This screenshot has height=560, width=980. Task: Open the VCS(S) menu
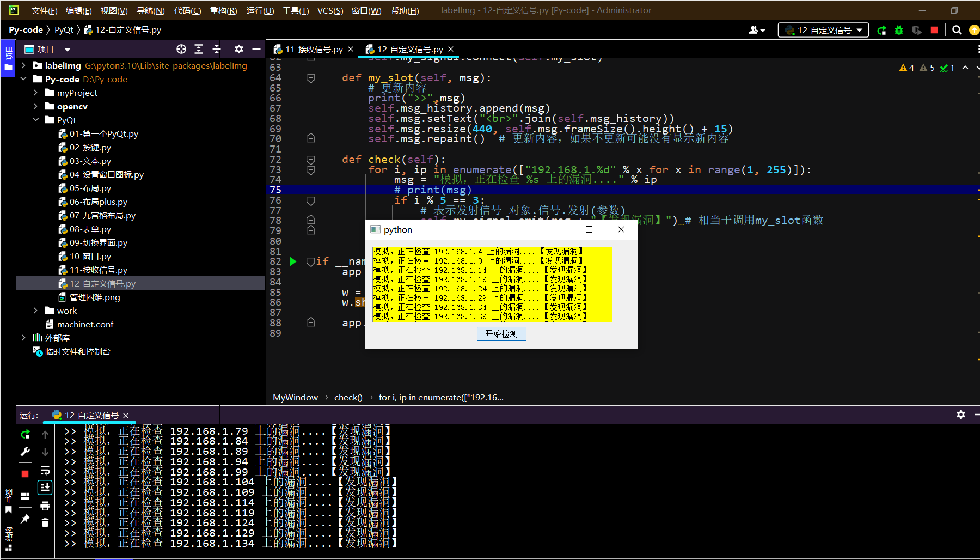pos(330,10)
